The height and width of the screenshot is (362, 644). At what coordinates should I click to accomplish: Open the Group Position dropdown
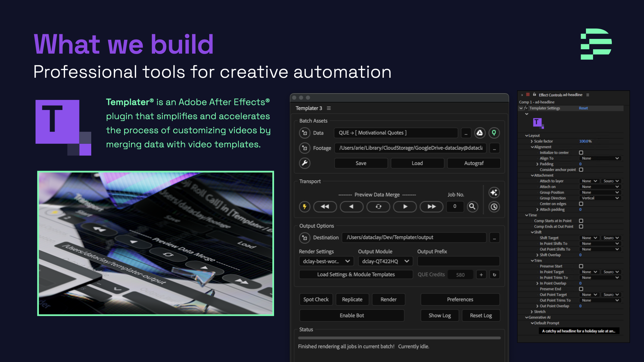(600, 192)
